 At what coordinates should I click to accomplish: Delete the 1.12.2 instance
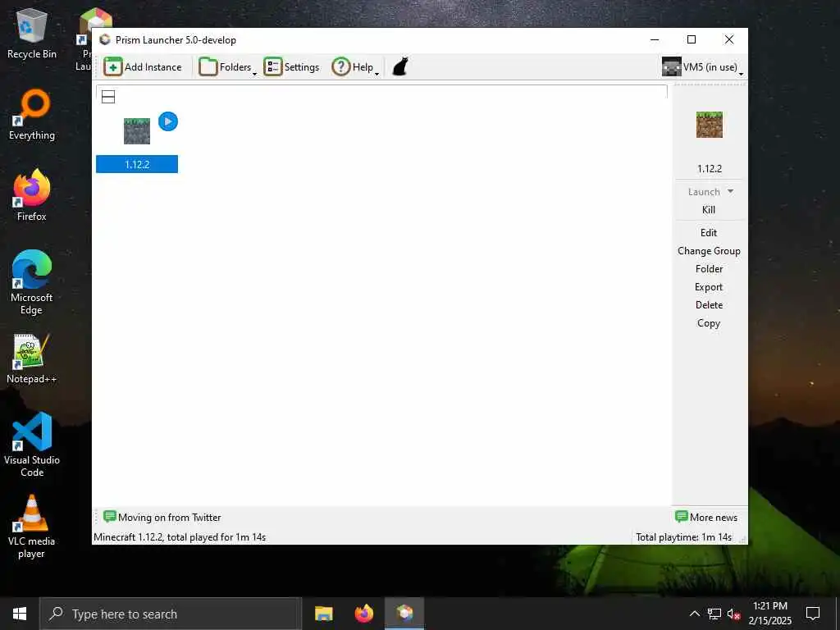pos(709,305)
